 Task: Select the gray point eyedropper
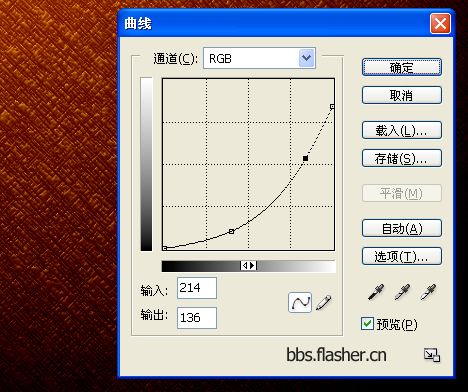tap(402, 292)
